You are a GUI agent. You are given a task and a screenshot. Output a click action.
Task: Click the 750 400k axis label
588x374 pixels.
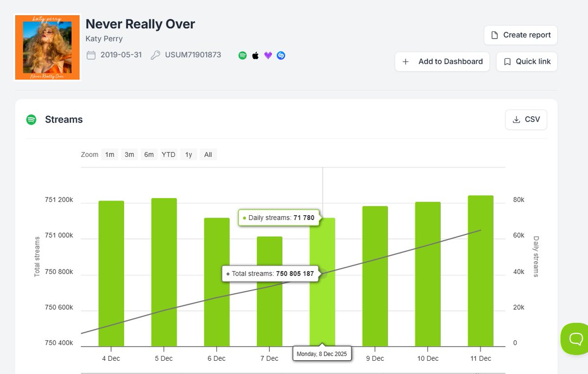59,343
